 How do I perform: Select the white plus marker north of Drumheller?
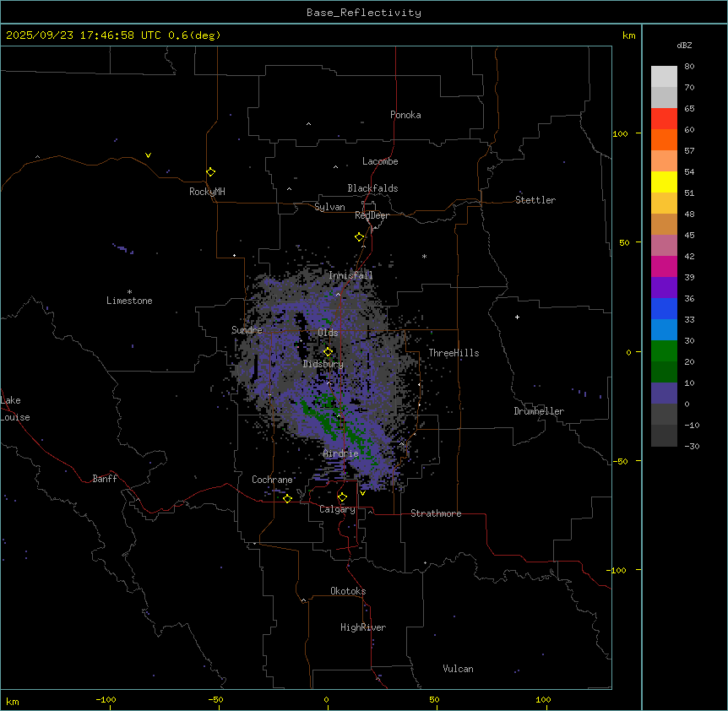[x=517, y=317]
